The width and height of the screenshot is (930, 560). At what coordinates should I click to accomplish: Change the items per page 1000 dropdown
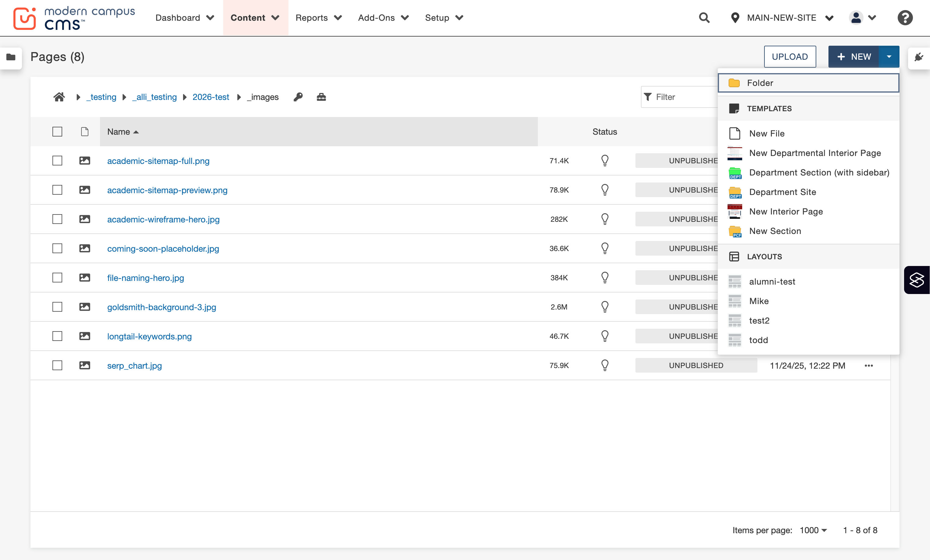pyautogui.click(x=814, y=530)
